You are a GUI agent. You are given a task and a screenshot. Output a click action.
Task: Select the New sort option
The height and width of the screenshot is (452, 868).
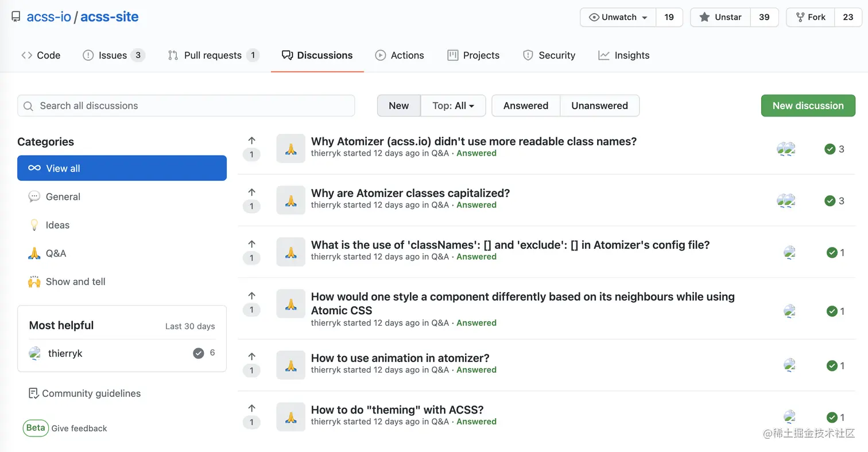398,106
